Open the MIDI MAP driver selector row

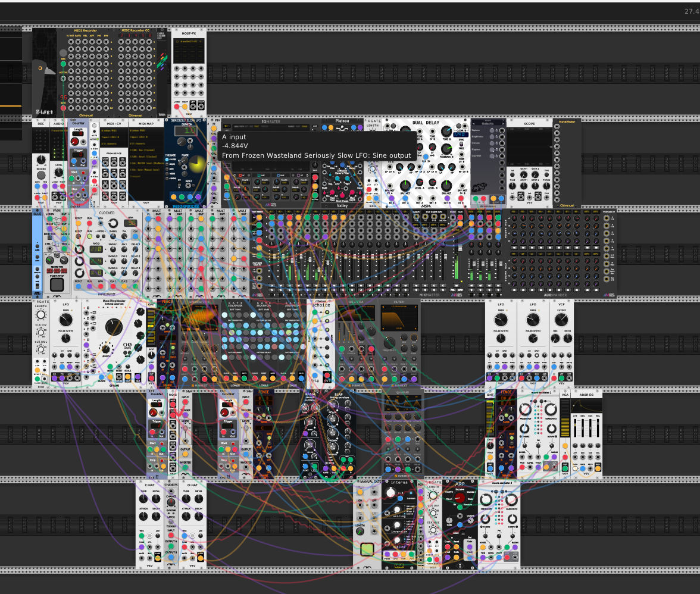click(146, 130)
